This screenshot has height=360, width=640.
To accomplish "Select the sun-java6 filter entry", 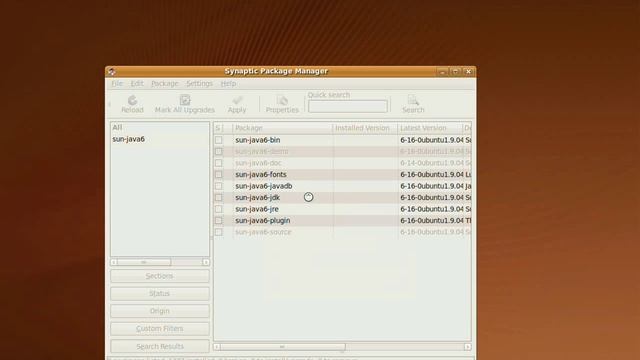I will tap(129, 139).
